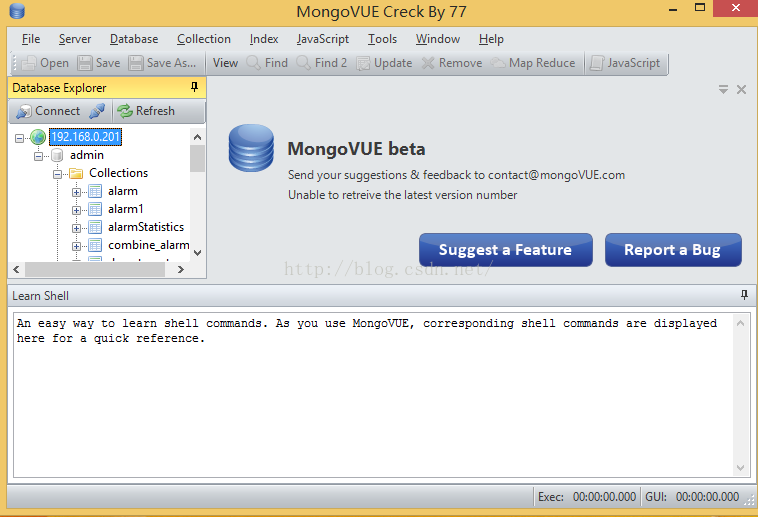This screenshot has width=758, height=517.
Task: Click the tree horizontal scroll left arrow
Action: [x=16, y=269]
